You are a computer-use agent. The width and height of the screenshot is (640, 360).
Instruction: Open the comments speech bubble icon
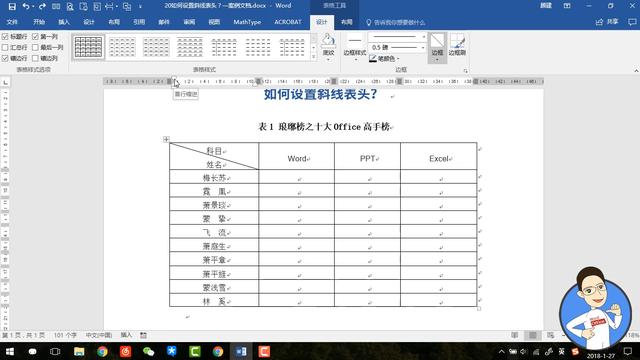pyautogui.click(x=632, y=22)
